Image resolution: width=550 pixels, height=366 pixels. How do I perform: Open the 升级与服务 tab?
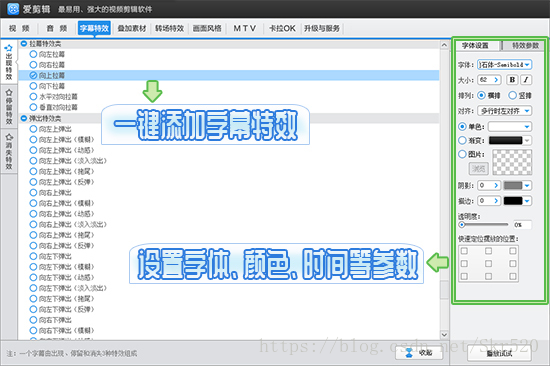click(x=322, y=28)
